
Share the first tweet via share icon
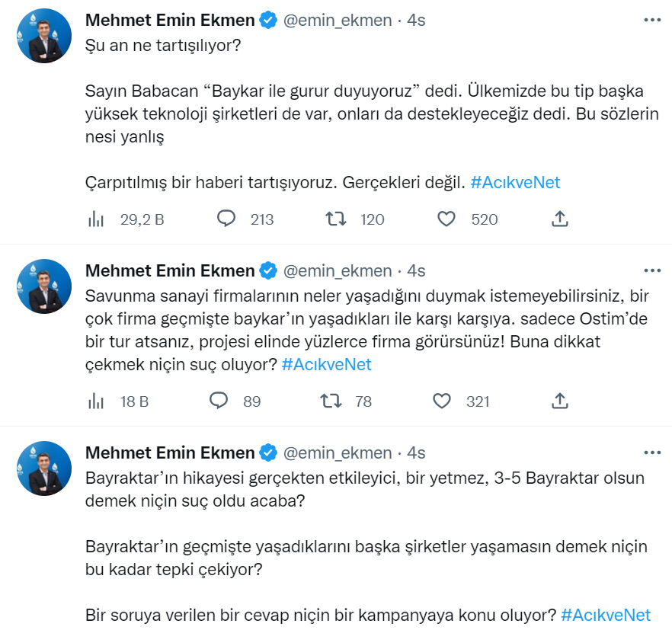click(559, 219)
